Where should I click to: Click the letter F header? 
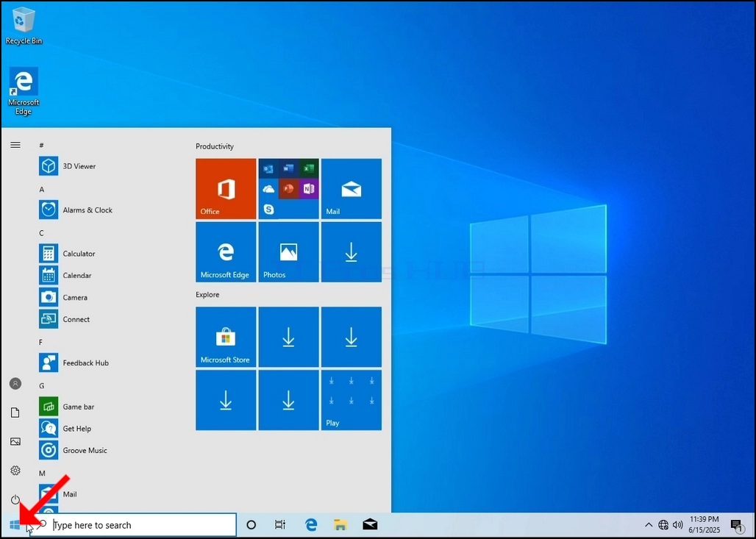tap(40, 342)
